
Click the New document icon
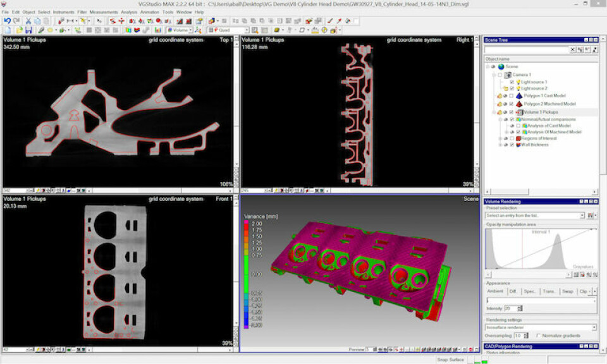(7, 30)
